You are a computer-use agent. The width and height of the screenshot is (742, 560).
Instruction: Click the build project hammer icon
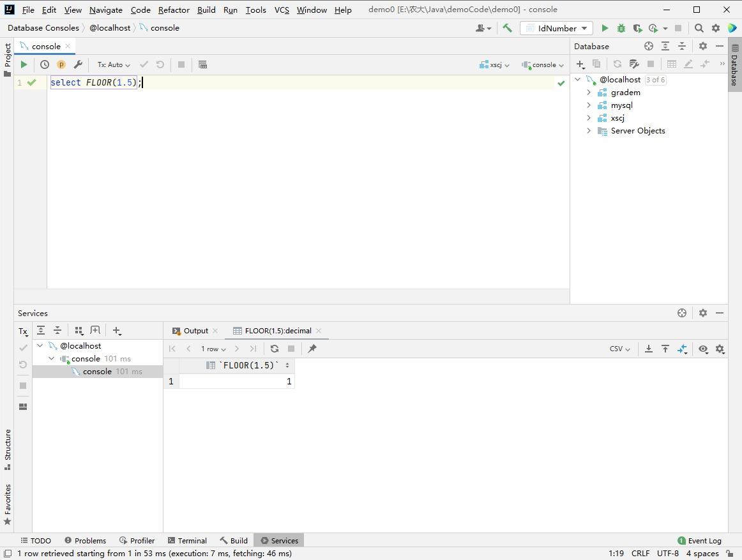click(507, 28)
